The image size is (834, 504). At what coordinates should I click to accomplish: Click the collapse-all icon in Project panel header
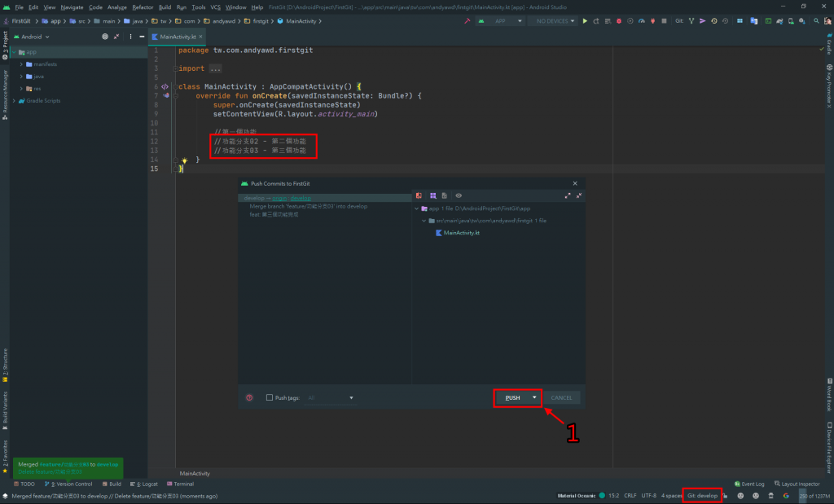(116, 37)
